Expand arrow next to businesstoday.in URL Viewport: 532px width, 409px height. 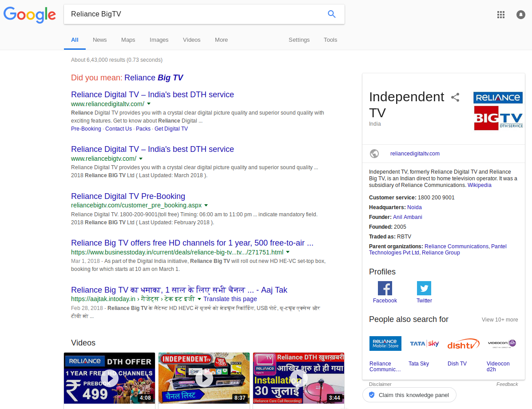(288, 252)
